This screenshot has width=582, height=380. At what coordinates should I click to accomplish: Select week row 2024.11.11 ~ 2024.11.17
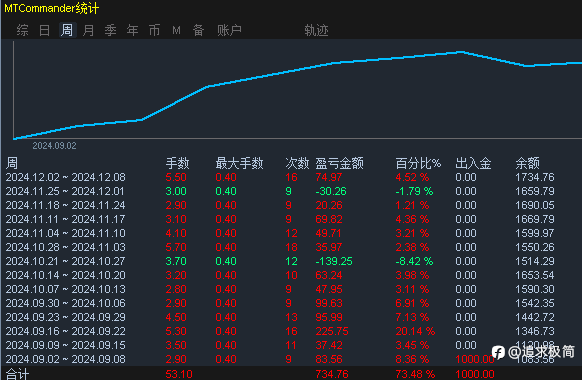pyautogui.click(x=280, y=219)
